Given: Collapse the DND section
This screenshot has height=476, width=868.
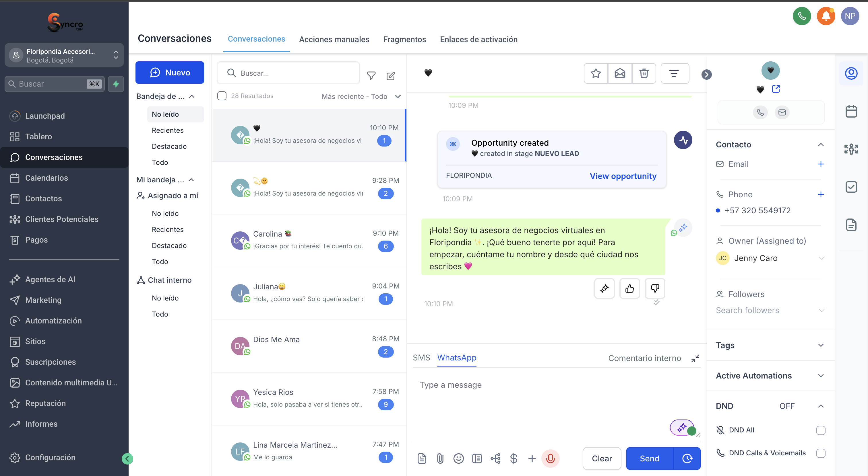Looking at the screenshot, I should pos(820,406).
